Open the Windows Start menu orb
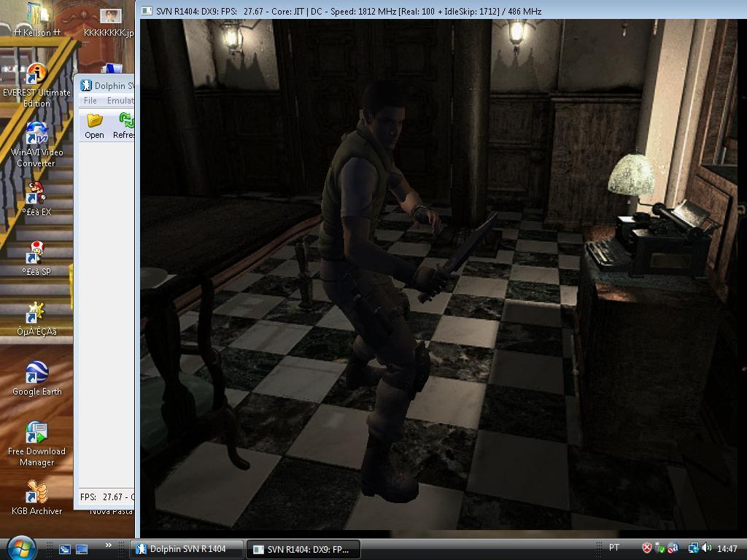Viewport: 747px width, 560px height. [x=21, y=548]
